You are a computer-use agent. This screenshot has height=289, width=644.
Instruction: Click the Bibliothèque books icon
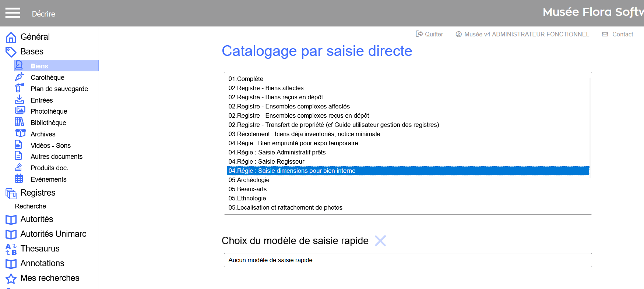pyautogui.click(x=20, y=122)
